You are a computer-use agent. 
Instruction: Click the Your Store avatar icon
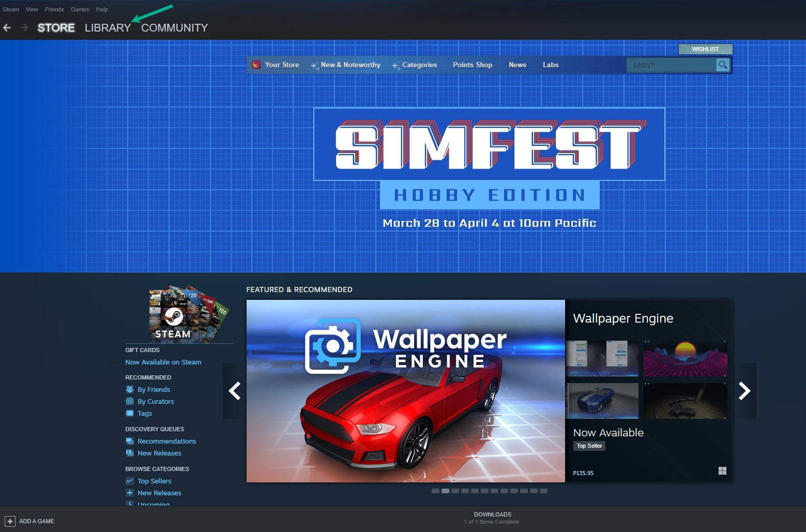[x=256, y=65]
